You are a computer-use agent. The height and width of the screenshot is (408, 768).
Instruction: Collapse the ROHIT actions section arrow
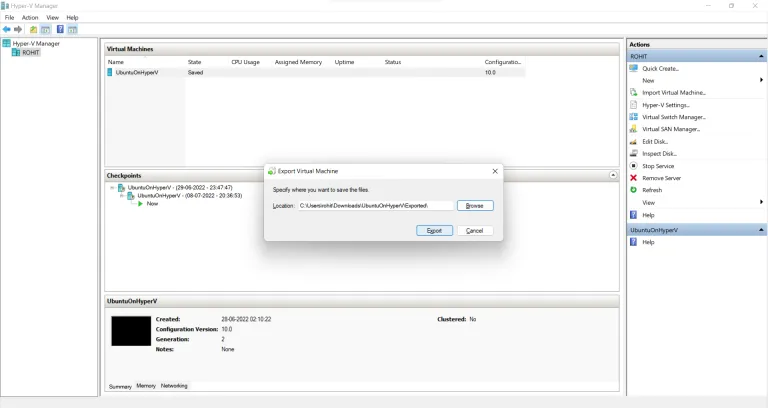click(x=761, y=56)
